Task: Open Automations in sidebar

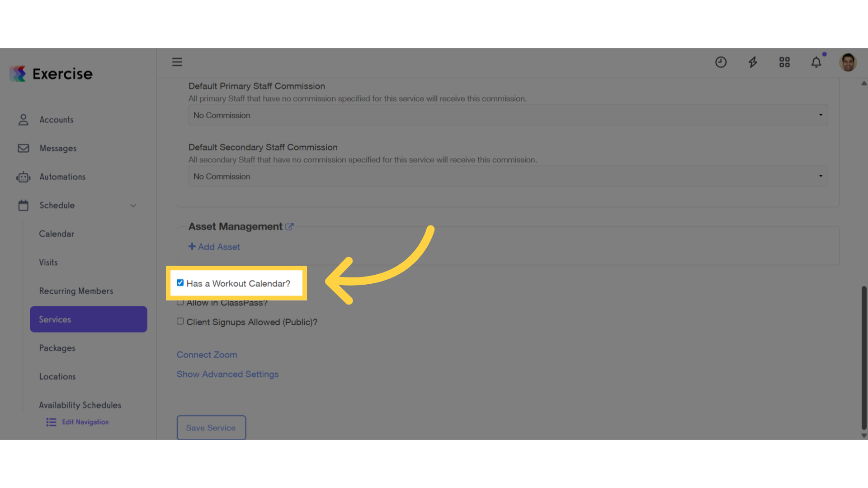Action: click(62, 177)
